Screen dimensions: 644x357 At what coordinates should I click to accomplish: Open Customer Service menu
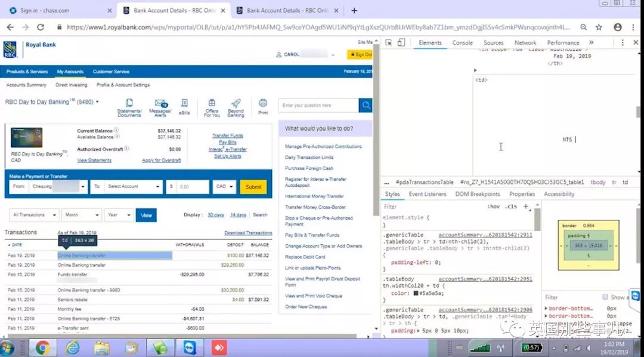[x=111, y=72]
